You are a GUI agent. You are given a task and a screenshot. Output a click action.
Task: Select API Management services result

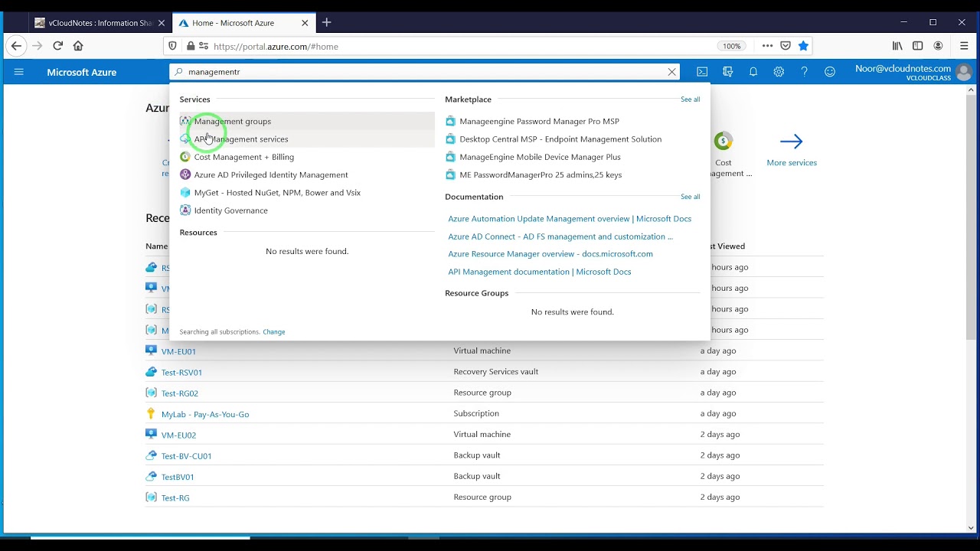pos(241,139)
